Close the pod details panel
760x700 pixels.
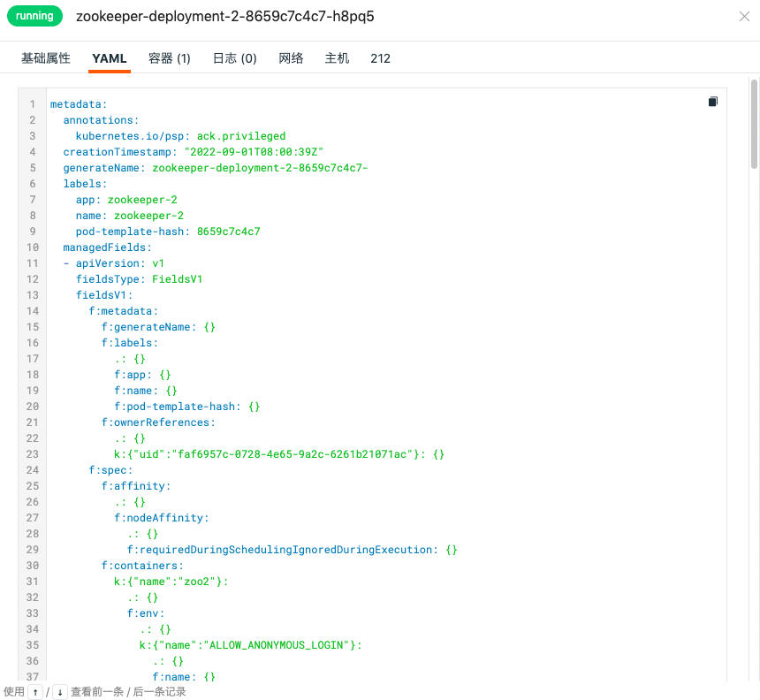pyautogui.click(x=744, y=17)
